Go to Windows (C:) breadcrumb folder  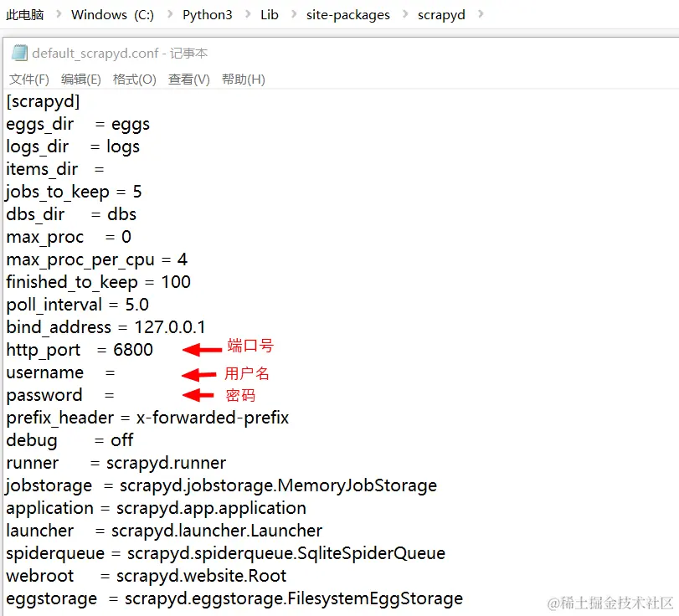112,15
